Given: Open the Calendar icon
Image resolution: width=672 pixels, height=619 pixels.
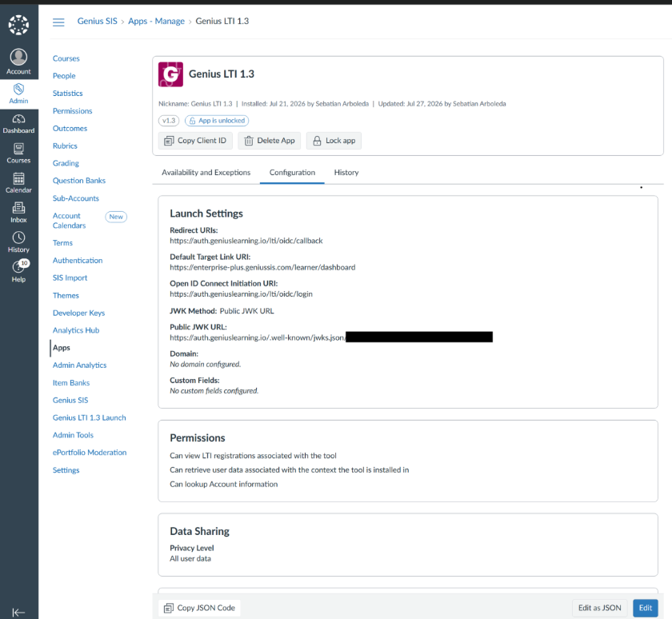Looking at the screenshot, I should coord(18,178).
